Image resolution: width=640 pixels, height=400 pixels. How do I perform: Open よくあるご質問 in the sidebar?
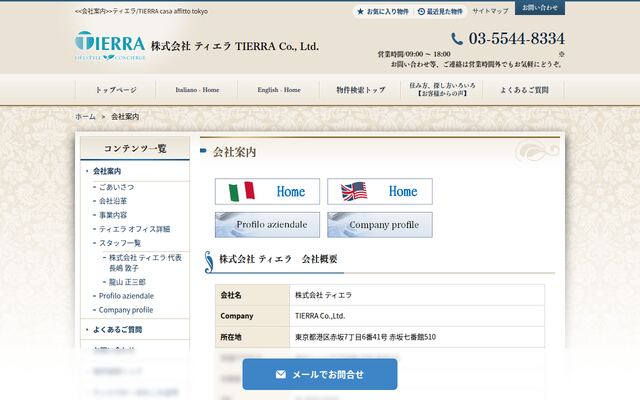[117, 329]
